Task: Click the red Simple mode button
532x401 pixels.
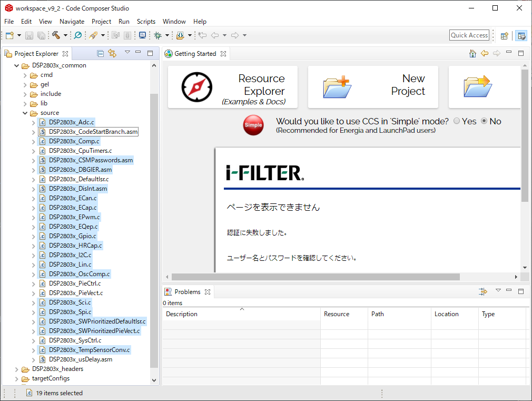Action: click(253, 125)
